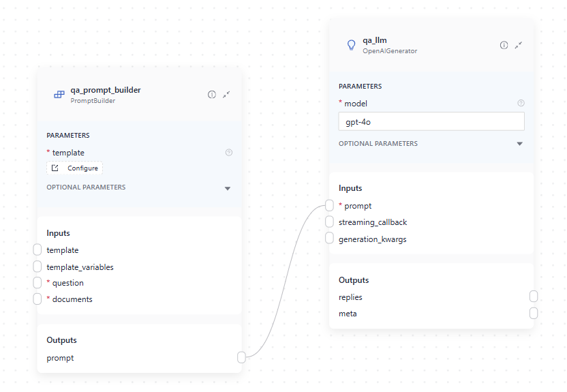Screen dimensions: 567x392
Task: Collapse the qa_llm node
Action: point(519,45)
